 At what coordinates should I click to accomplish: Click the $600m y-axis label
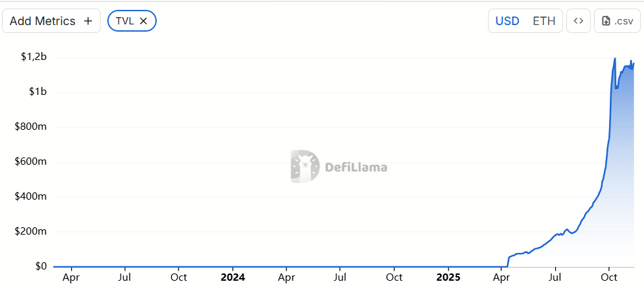(x=31, y=162)
